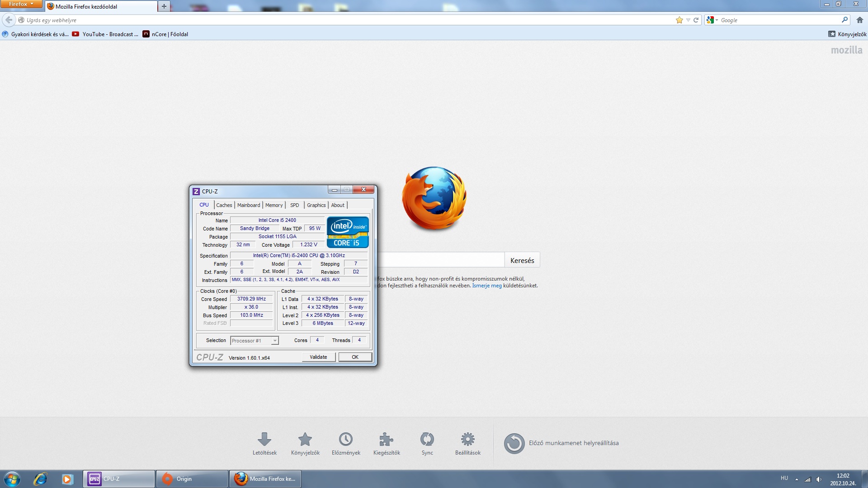Show hidden tray icons arrow
Screen dimensions: 868x488
[x=797, y=479]
